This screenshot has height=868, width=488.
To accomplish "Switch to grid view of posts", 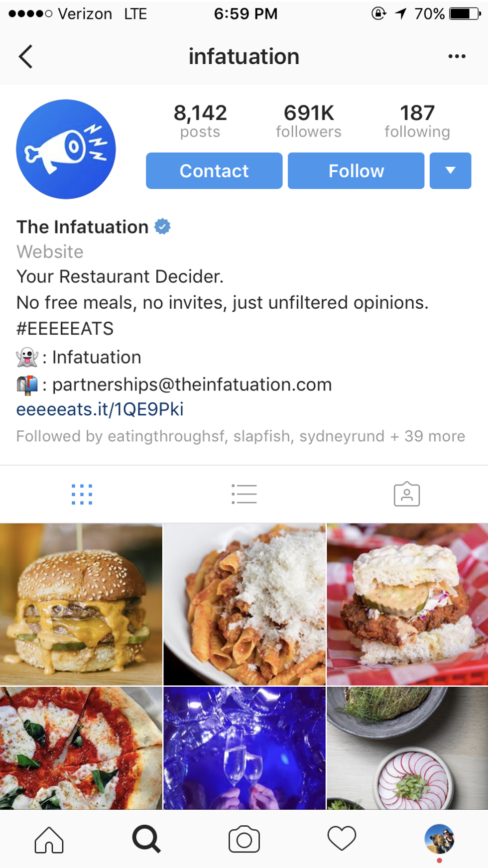I will [x=82, y=495].
